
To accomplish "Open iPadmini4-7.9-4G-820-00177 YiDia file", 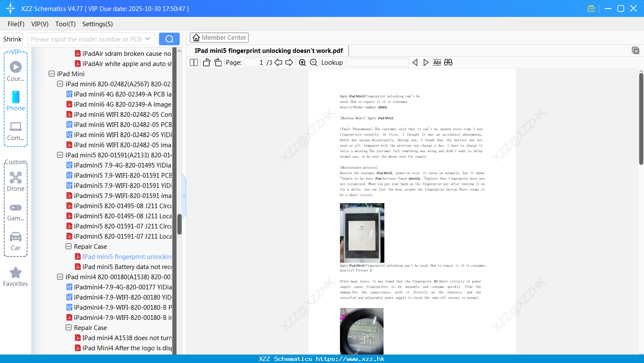I will point(119,287).
